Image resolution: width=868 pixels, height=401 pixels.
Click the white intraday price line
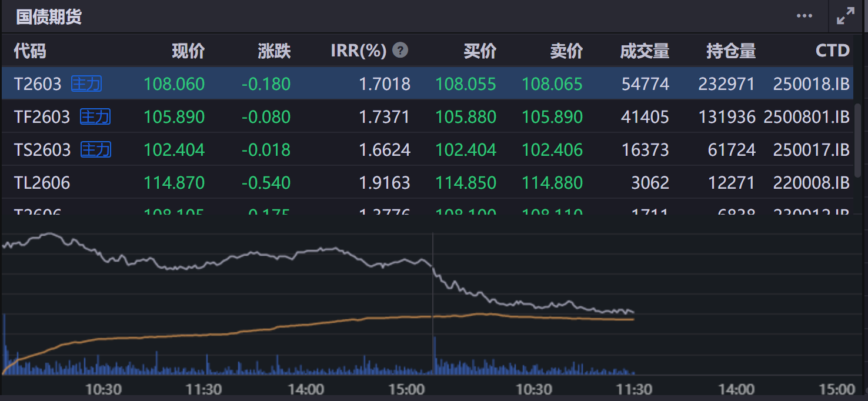coord(318,250)
